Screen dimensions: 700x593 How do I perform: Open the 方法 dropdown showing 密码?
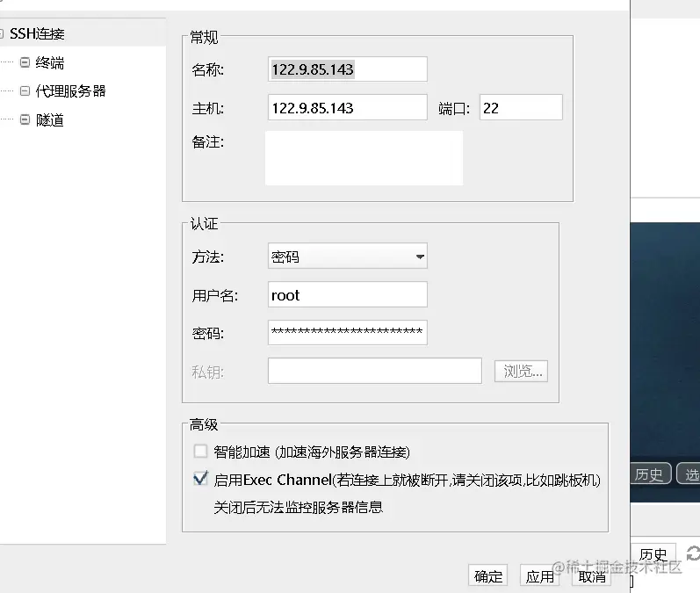coord(347,257)
